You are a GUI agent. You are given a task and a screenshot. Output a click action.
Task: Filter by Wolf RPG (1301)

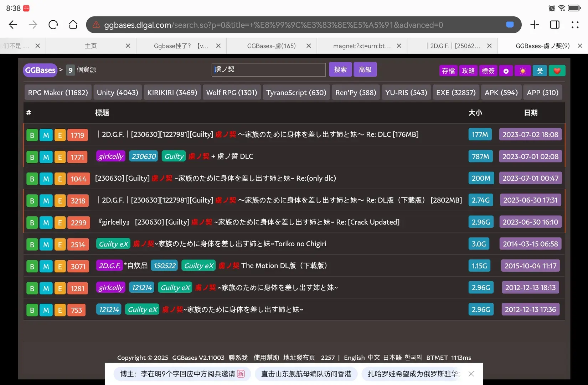tap(232, 93)
